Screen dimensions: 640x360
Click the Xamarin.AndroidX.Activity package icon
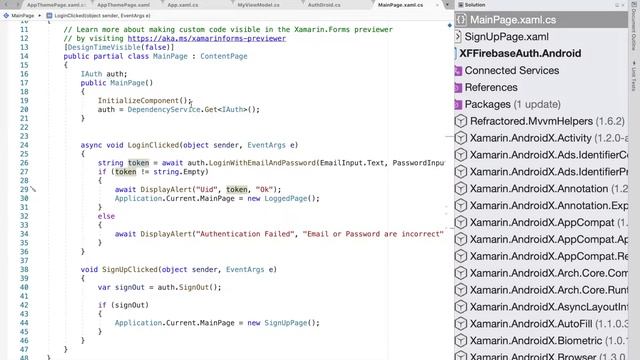coord(461,138)
